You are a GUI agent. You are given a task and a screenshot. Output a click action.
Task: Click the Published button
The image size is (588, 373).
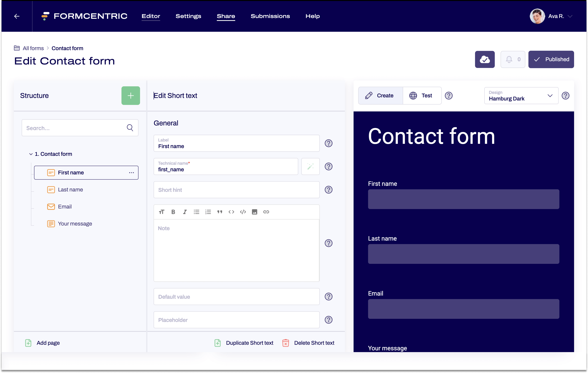[551, 59]
